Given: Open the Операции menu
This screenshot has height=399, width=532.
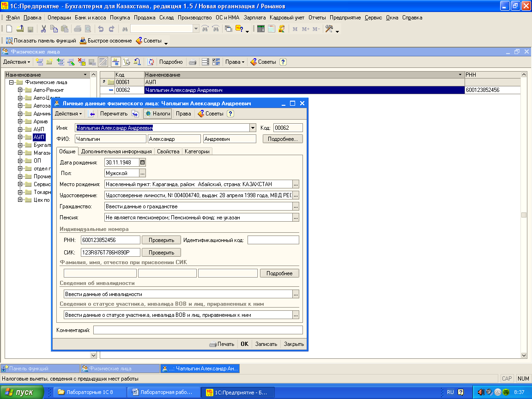Looking at the screenshot, I should pyautogui.click(x=59, y=18).
